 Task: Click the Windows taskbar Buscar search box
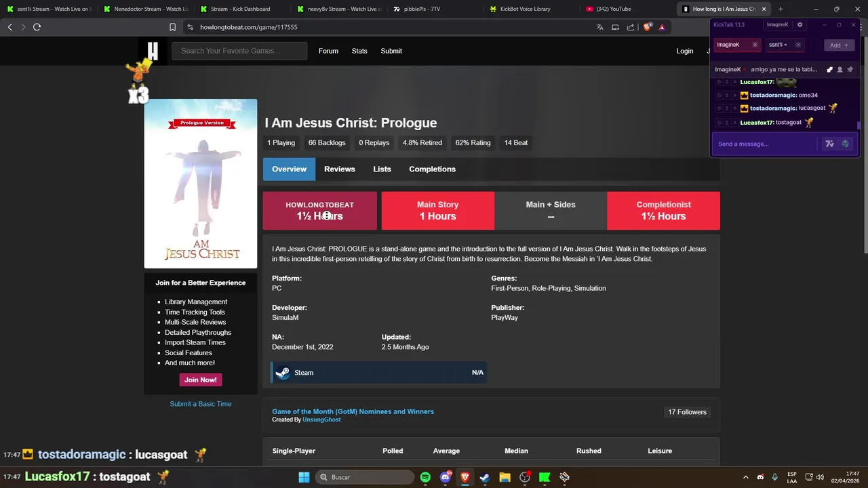coord(365,477)
